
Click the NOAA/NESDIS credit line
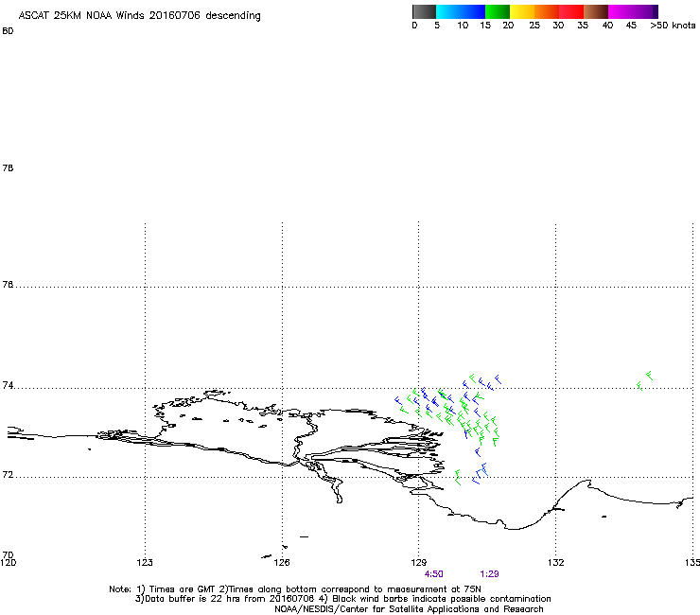409,609
